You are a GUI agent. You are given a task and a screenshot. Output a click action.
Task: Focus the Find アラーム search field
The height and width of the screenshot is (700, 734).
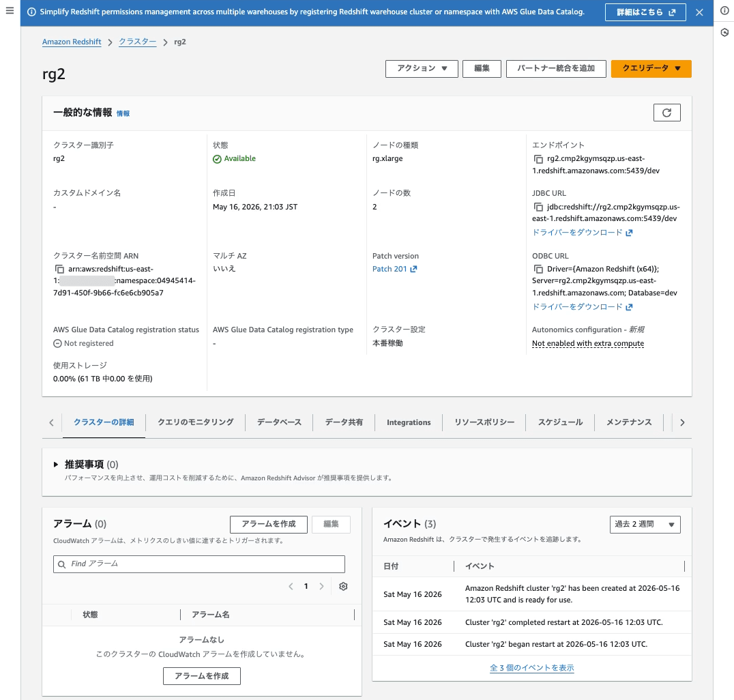pos(199,564)
